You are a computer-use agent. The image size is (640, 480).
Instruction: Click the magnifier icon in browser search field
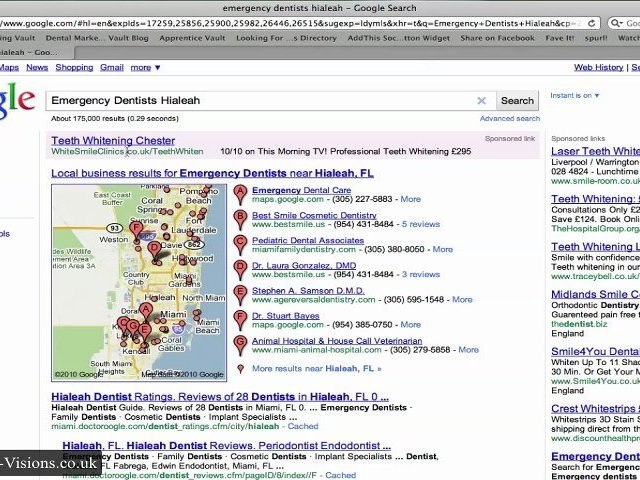pyautogui.click(x=616, y=23)
